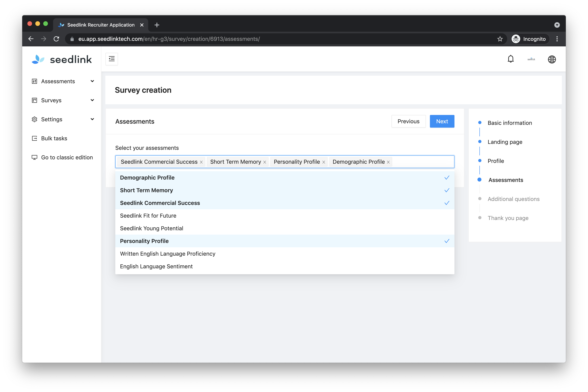This screenshot has width=588, height=392.
Task: Bookmark this page with the star
Action: pos(500,39)
